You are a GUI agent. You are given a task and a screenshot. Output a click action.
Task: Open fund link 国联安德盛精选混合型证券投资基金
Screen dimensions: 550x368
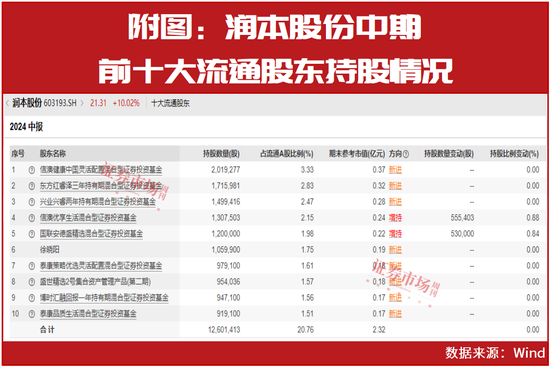pyautogui.click(x=91, y=234)
